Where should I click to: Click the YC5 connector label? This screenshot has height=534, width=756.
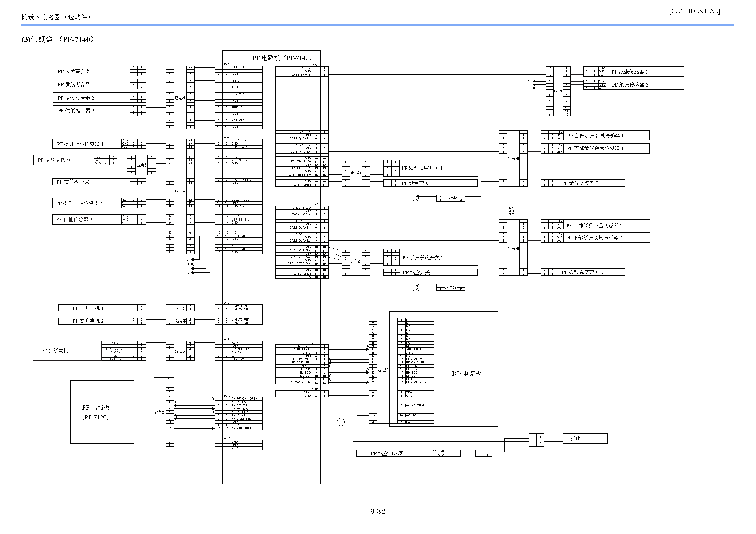(316, 205)
